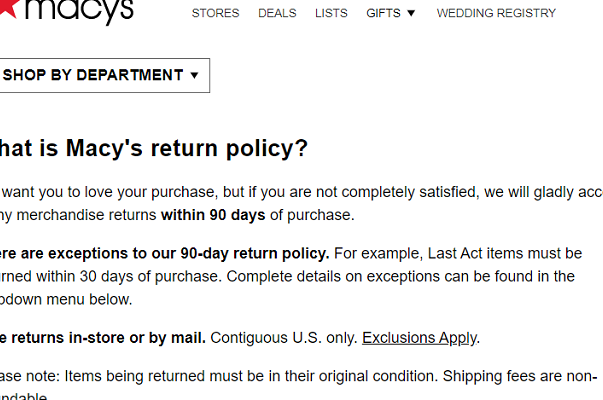Click the arrow next to GIFTS

[410, 13]
